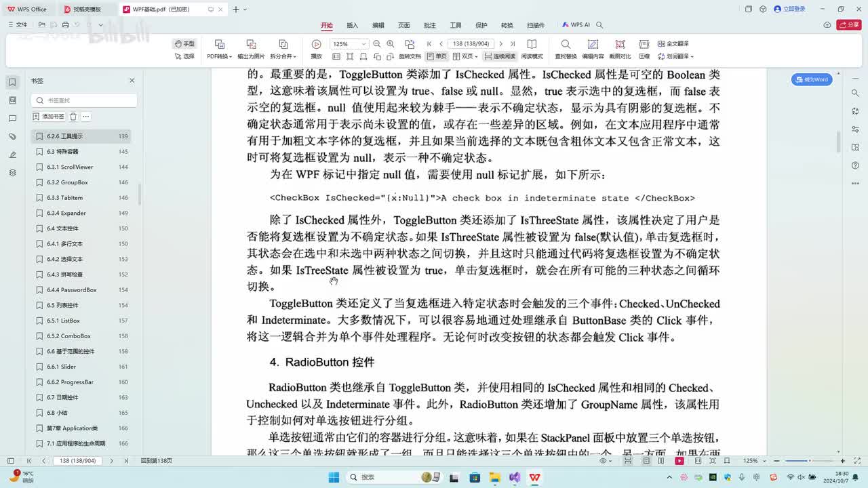Screen dimensions: 868x488
Task: Jump to the last page arrow
Action: [513, 44]
